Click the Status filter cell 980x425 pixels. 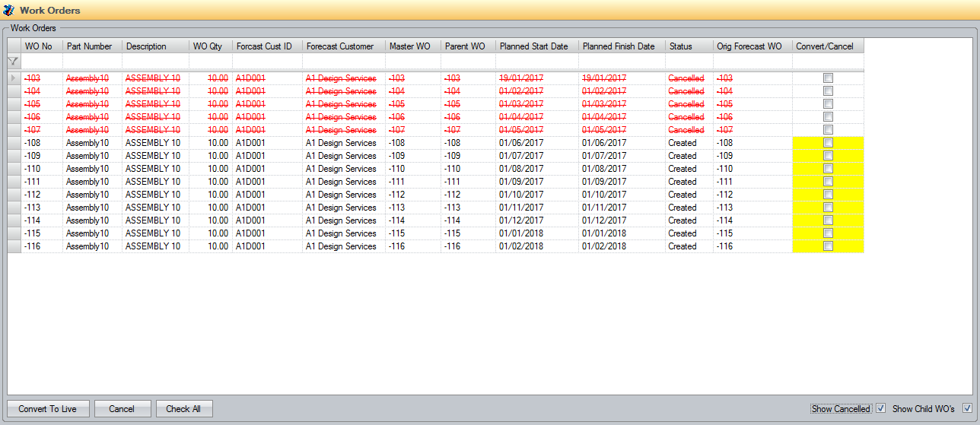click(689, 61)
